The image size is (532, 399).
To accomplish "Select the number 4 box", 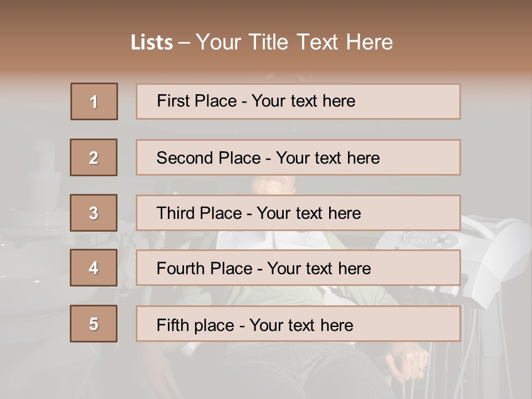I will 94,268.
